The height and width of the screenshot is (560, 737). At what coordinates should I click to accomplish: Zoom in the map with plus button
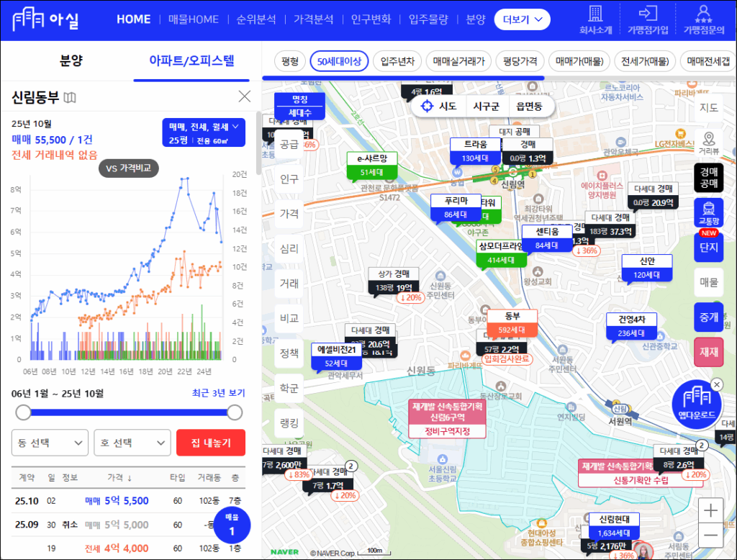click(710, 511)
